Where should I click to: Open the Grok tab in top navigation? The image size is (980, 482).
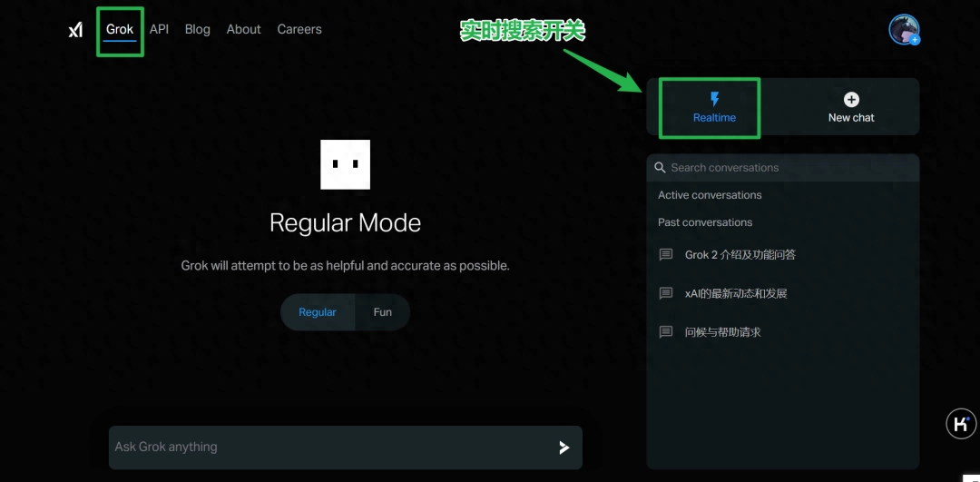click(120, 29)
